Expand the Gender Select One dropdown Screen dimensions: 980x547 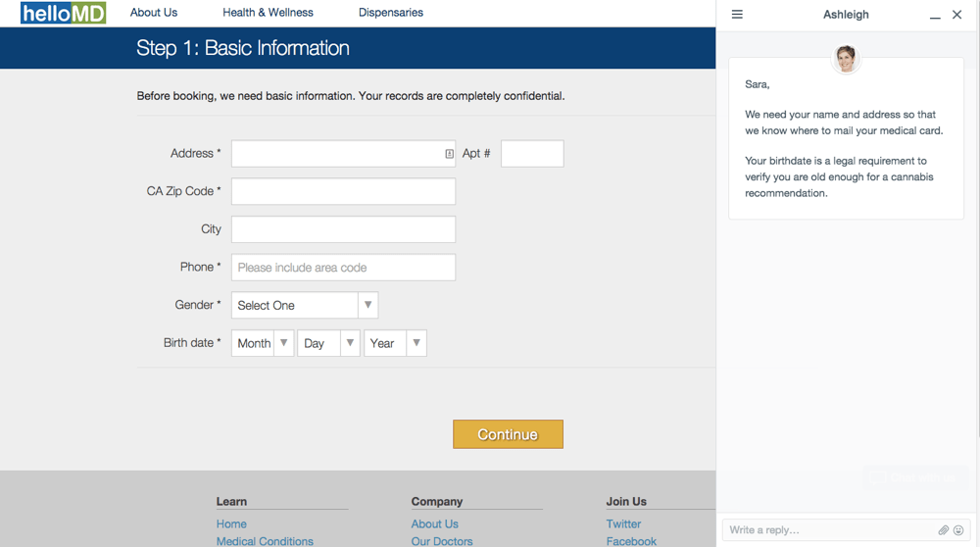pyautogui.click(x=304, y=305)
